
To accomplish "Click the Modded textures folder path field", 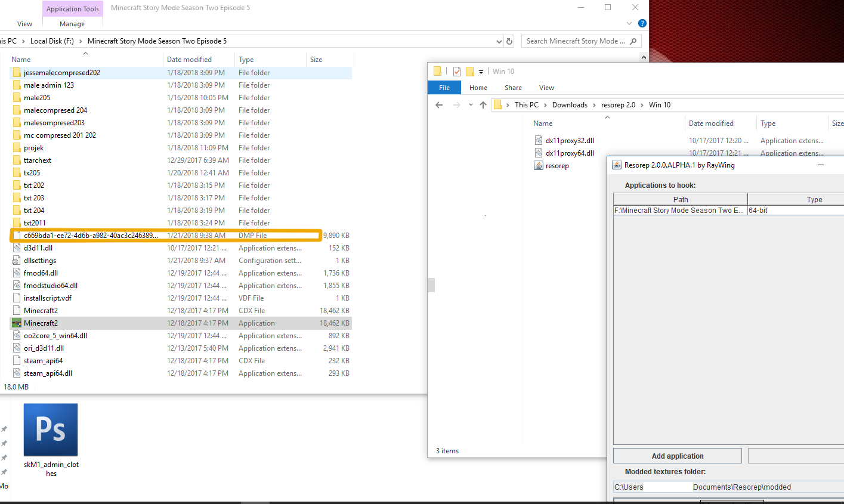I will pos(728,487).
